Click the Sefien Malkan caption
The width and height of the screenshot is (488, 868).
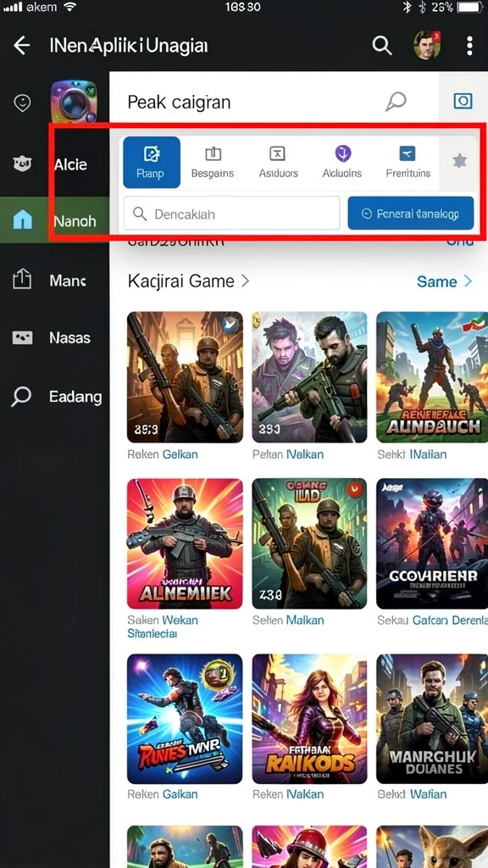point(288,620)
